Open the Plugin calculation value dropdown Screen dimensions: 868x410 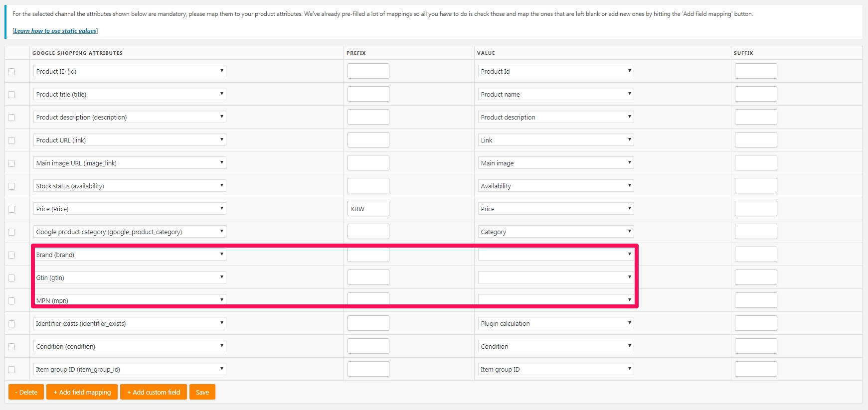click(555, 323)
